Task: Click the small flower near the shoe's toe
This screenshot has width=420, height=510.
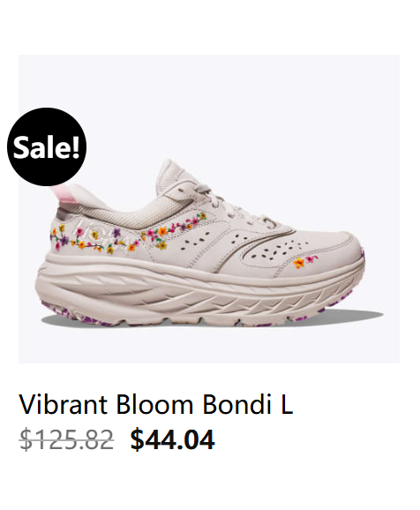Action: [x=305, y=261]
